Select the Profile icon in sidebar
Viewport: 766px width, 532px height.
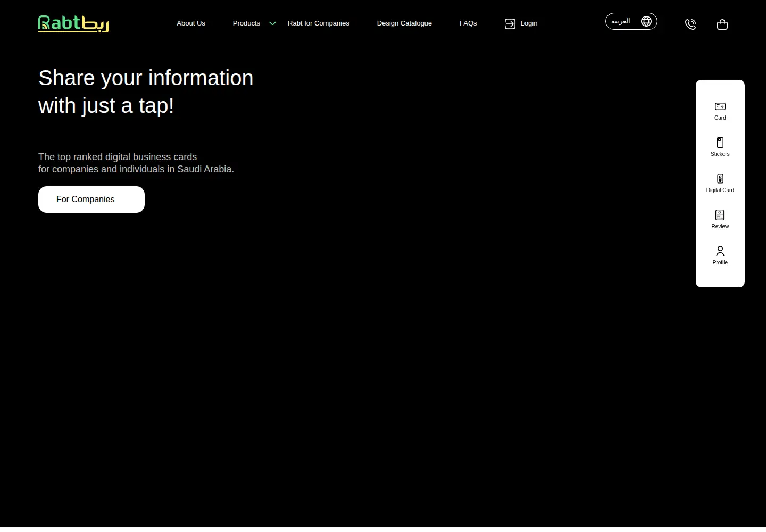tap(720, 251)
